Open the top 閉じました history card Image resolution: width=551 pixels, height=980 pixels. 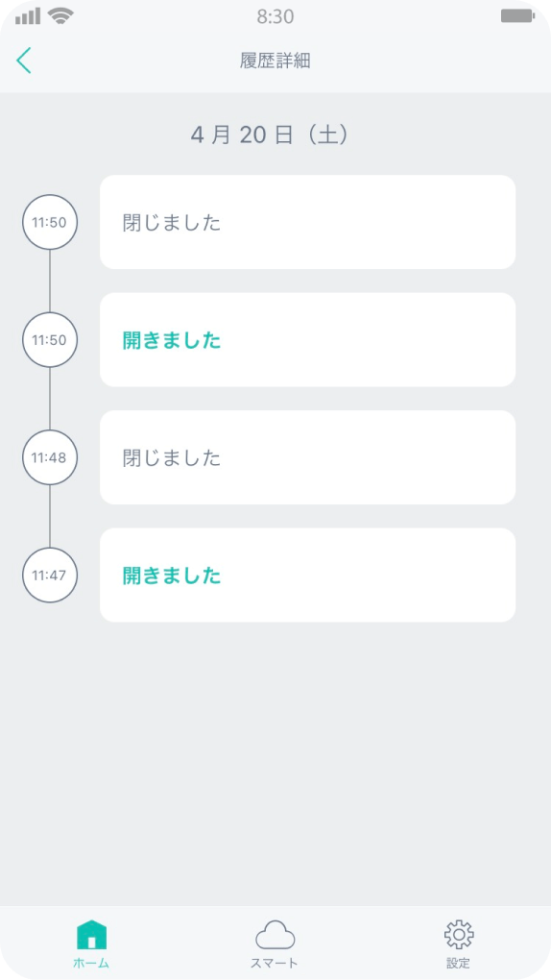coord(307,222)
